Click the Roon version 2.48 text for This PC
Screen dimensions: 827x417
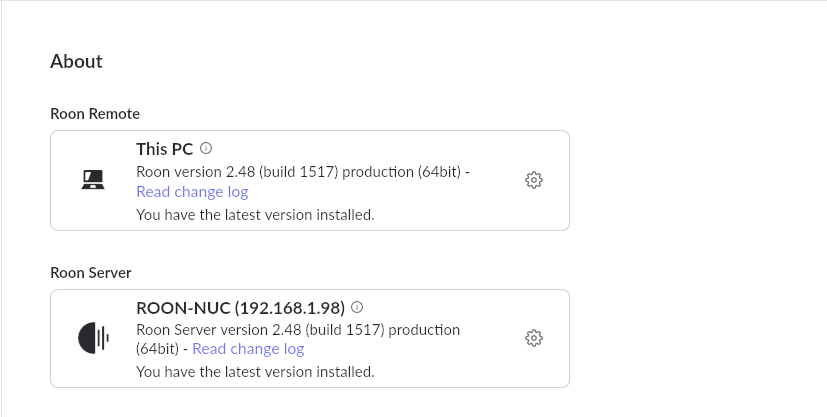pyautogui.click(x=195, y=172)
